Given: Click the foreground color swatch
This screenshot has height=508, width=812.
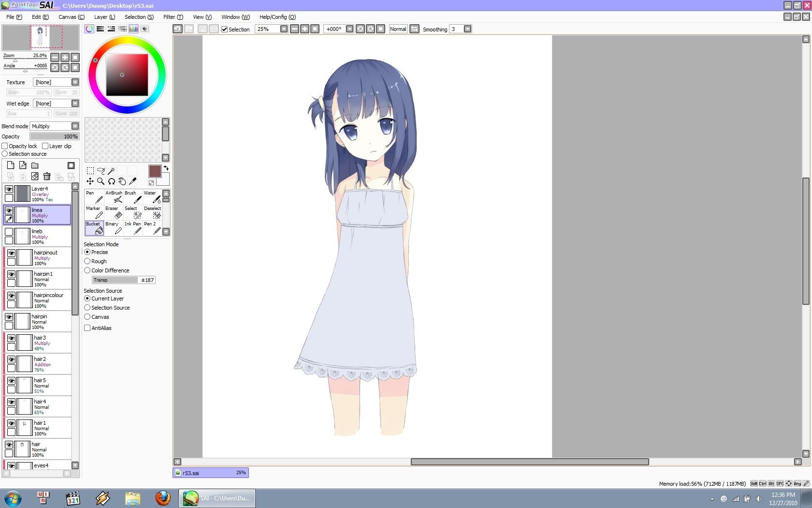Looking at the screenshot, I should tap(155, 171).
